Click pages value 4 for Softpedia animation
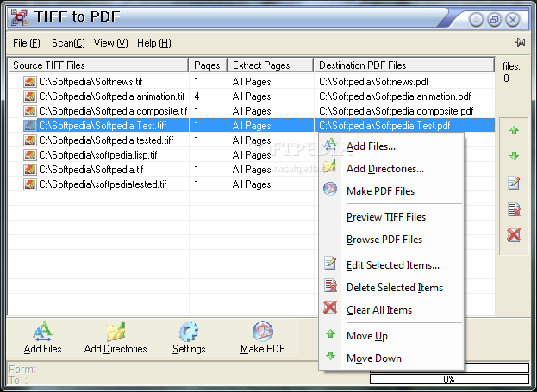 tap(197, 96)
